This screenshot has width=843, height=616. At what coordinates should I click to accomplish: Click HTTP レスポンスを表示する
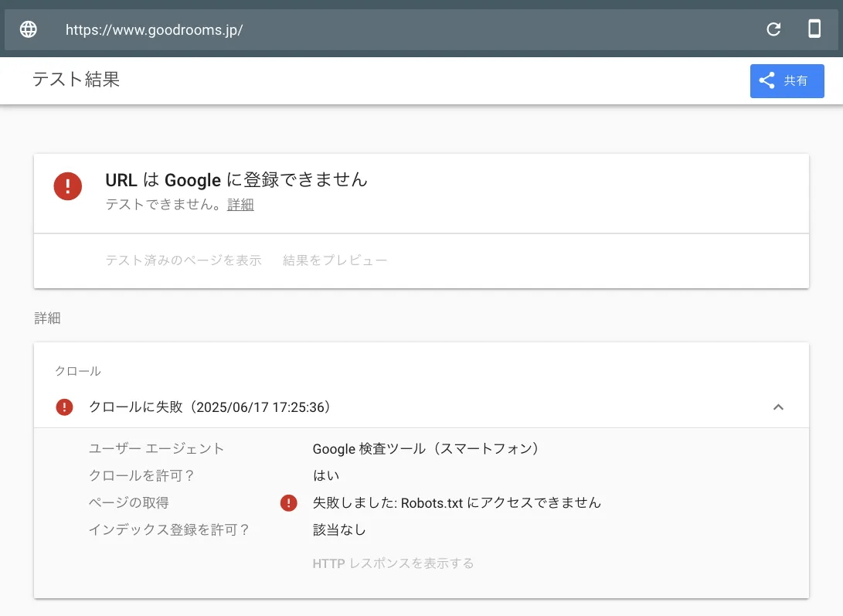tap(393, 563)
